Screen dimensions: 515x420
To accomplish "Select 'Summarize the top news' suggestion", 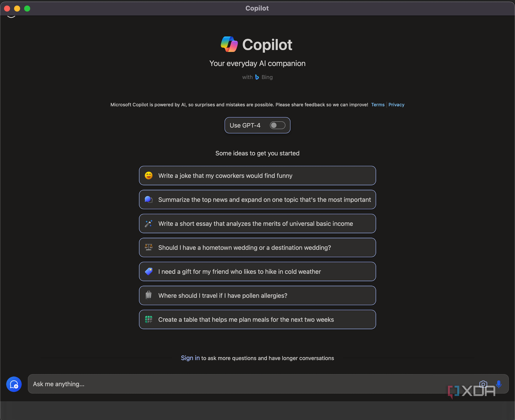I will (x=257, y=200).
